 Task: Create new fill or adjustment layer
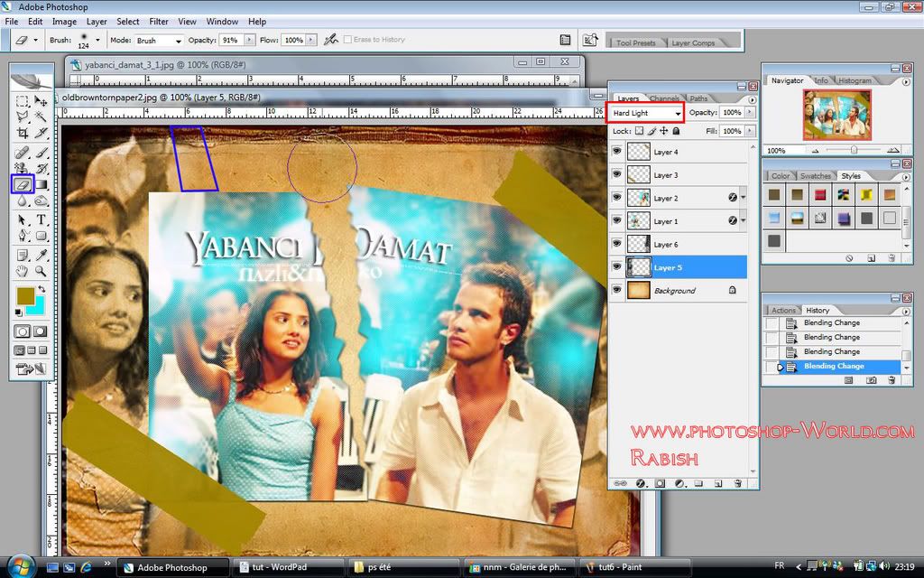(679, 484)
